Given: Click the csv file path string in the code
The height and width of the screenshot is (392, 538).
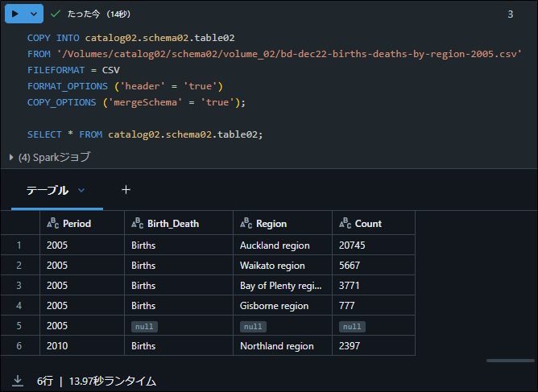Looking at the screenshot, I should tap(289, 54).
